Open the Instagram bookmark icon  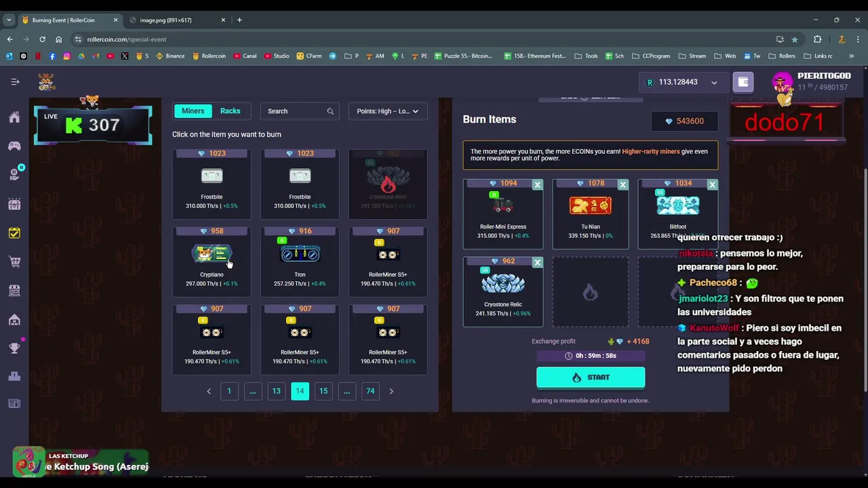pyautogui.click(x=66, y=56)
